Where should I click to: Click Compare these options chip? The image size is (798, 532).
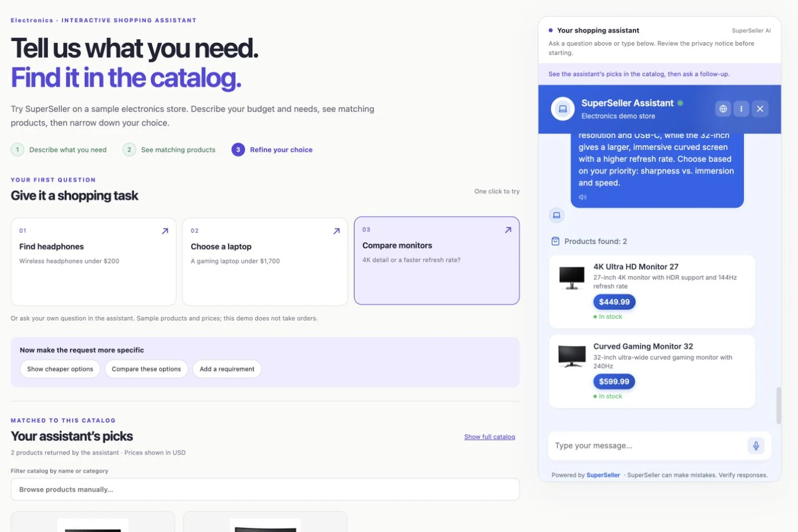tap(146, 369)
